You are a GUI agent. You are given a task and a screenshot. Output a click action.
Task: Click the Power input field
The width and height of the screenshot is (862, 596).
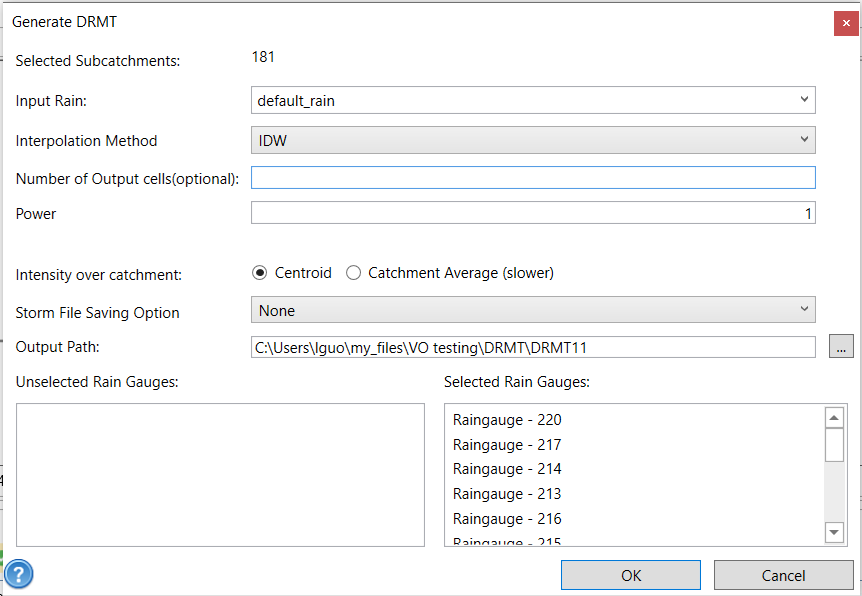533,213
